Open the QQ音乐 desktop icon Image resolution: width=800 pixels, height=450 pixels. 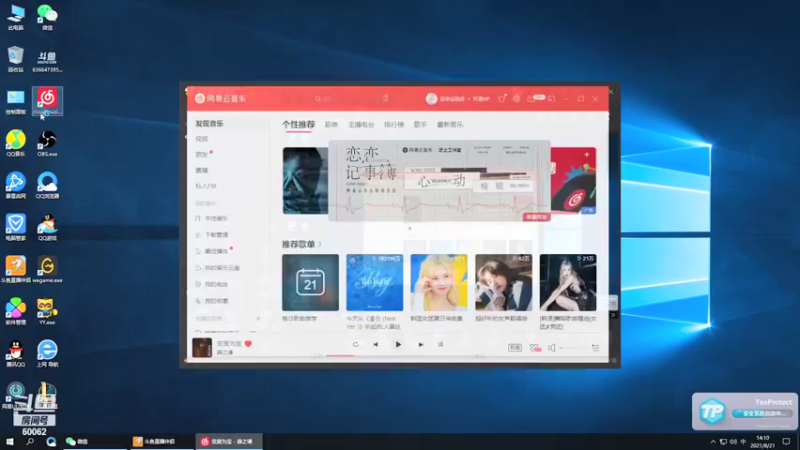[15, 143]
